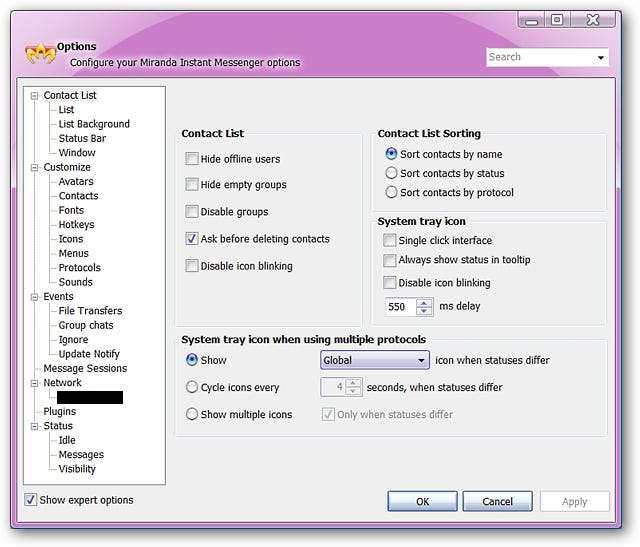This screenshot has height=547, width=640.
Task: Select Window in the options tree
Action: (x=77, y=153)
